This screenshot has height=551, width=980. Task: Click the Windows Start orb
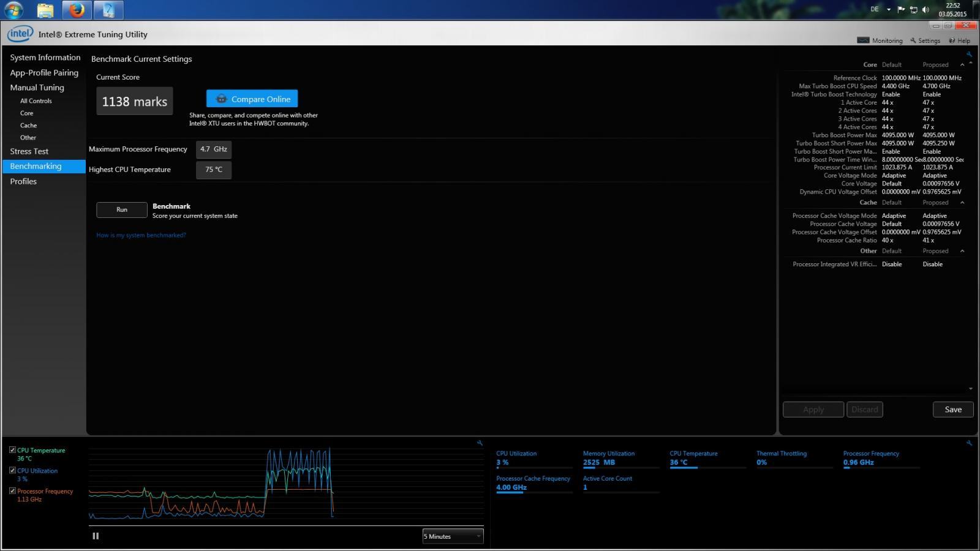(13, 10)
